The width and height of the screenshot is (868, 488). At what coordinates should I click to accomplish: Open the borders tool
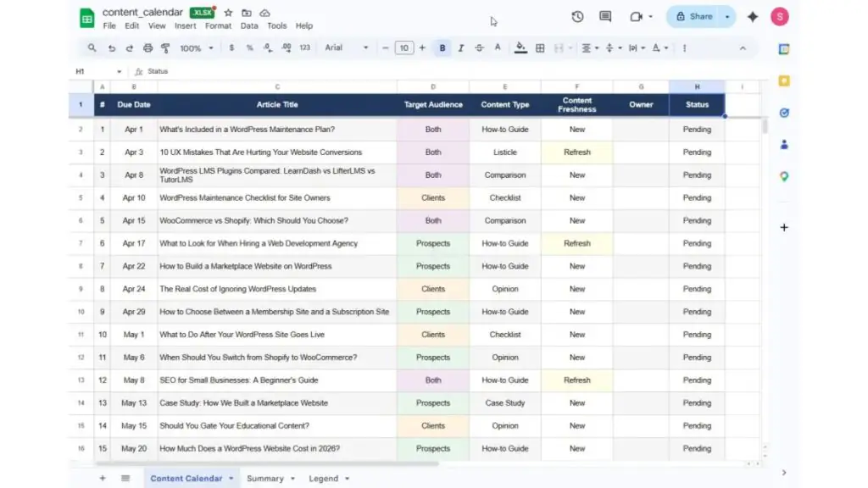[x=540, y=48]
